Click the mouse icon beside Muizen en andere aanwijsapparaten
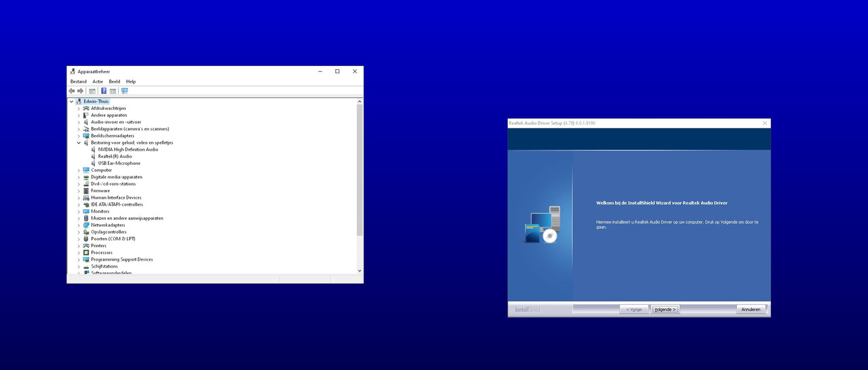The width and height of the screenshot is (868, 370). [x=86, y=218]
